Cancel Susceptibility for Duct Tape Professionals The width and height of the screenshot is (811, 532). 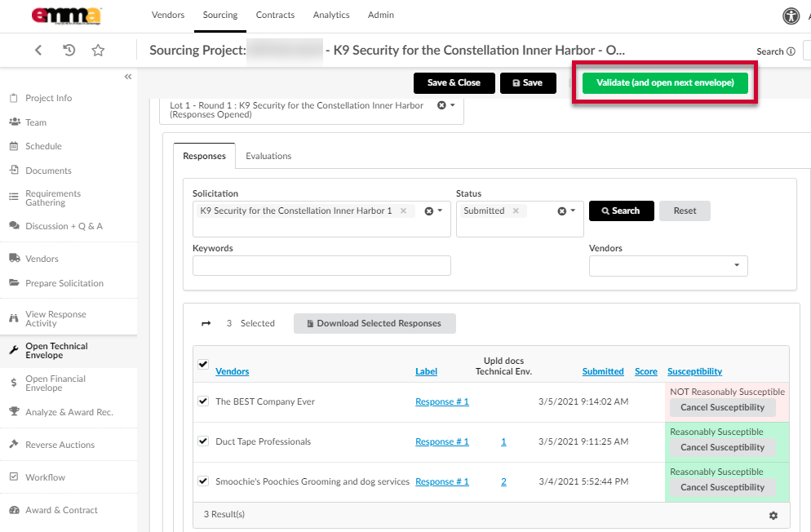point(723,447)
